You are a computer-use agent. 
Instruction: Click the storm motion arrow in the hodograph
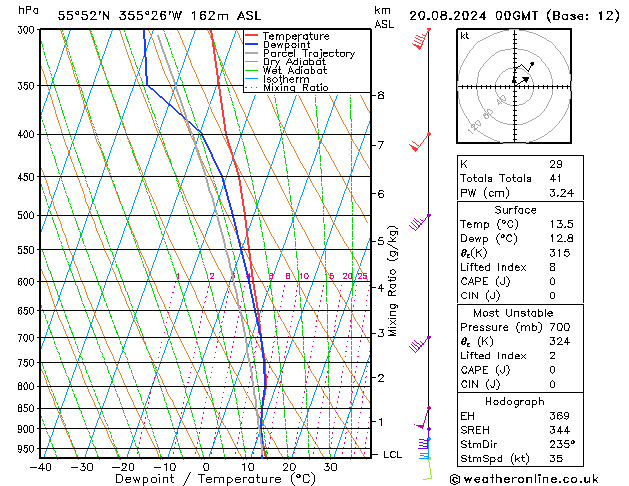point(523,79)
